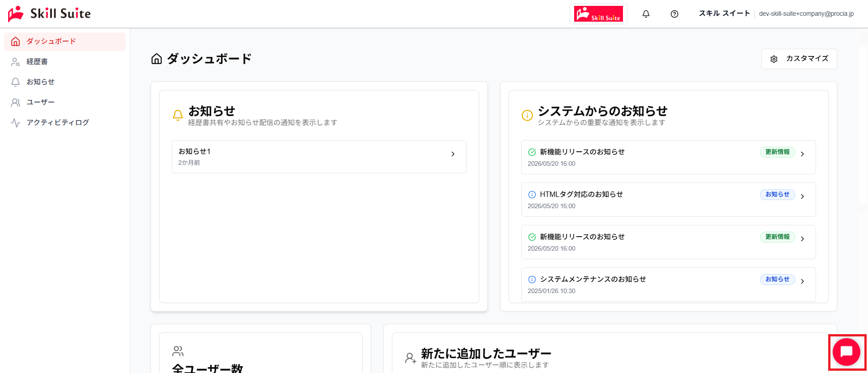This screenshot has height=373, width=868.
Task: Open 経歴書 in the sidebar
Action: 65,62
